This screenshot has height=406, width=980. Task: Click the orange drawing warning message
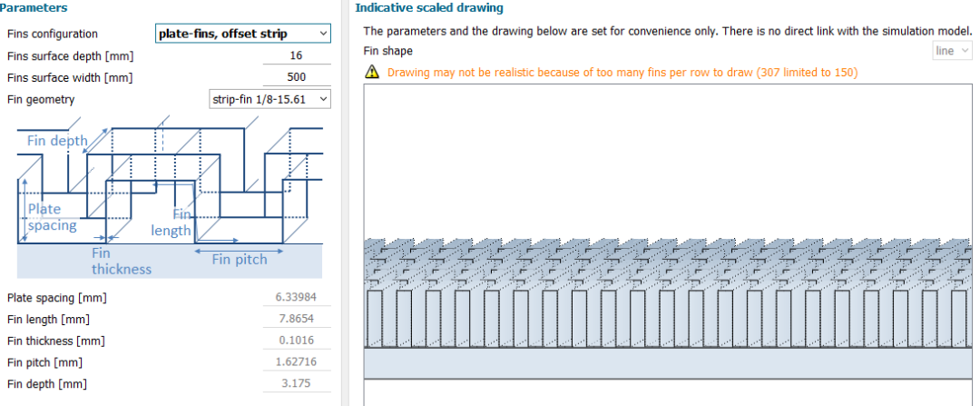(622, 73)
